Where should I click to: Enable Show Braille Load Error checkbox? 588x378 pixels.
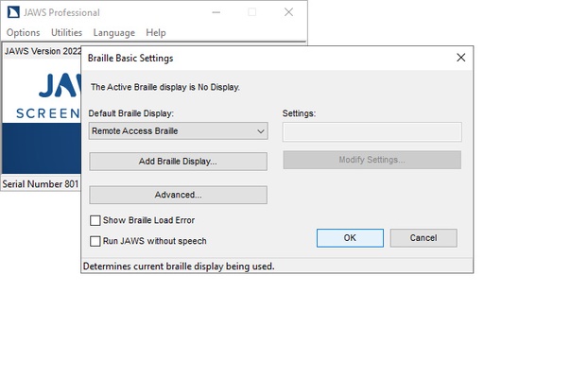point(95,221)
